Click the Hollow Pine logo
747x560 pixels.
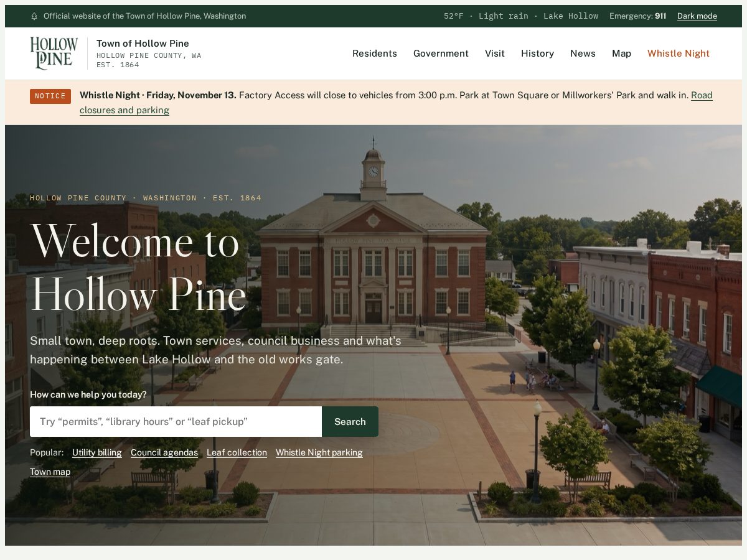(54, 53)
